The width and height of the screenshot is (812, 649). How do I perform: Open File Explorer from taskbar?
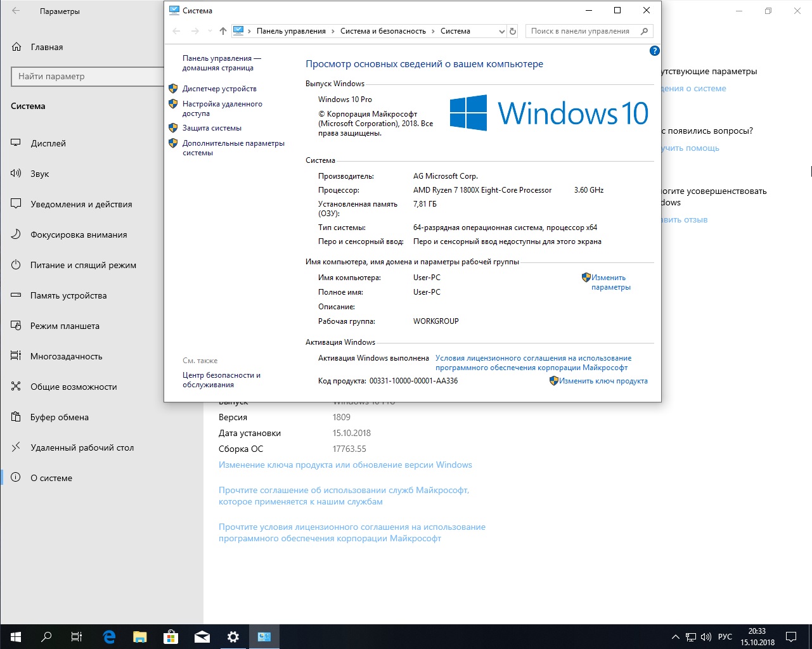(x=139, y=637)
